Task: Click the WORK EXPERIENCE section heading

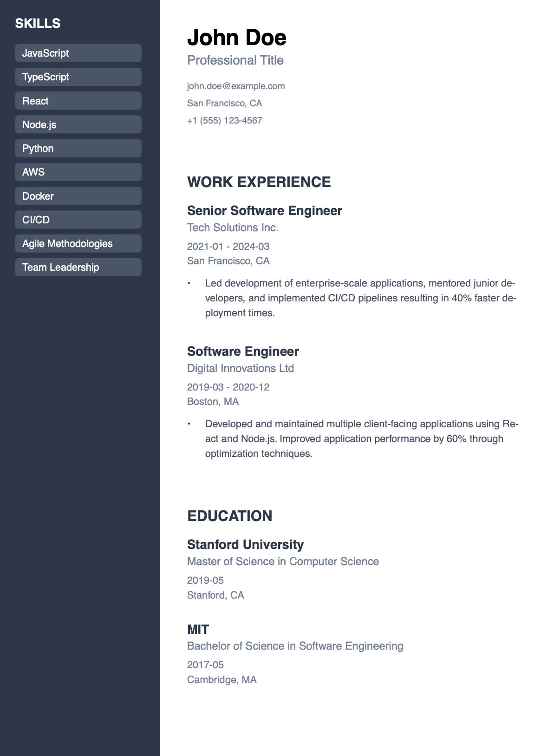Action: click(259, 182)
